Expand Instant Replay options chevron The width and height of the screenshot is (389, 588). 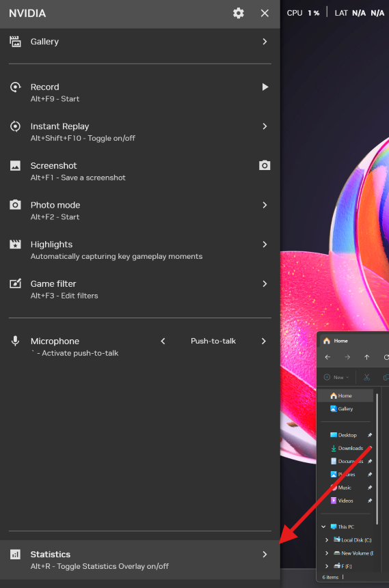coord(265,126)
